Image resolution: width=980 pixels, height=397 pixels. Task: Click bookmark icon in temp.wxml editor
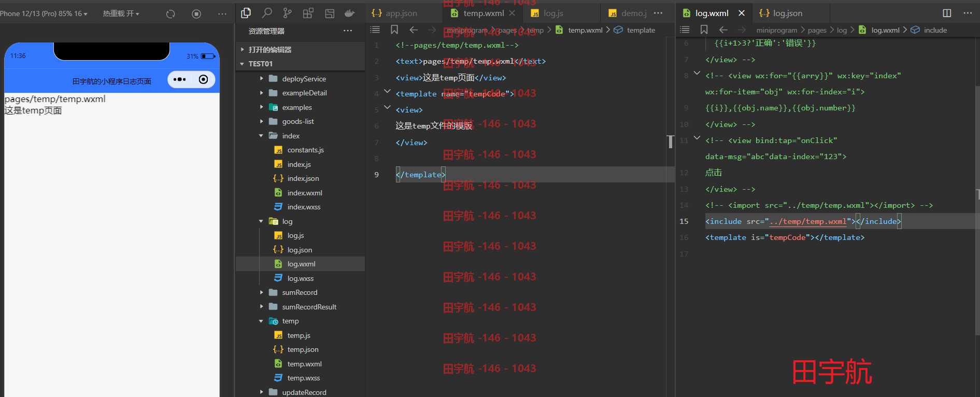(x=394, y=30)
